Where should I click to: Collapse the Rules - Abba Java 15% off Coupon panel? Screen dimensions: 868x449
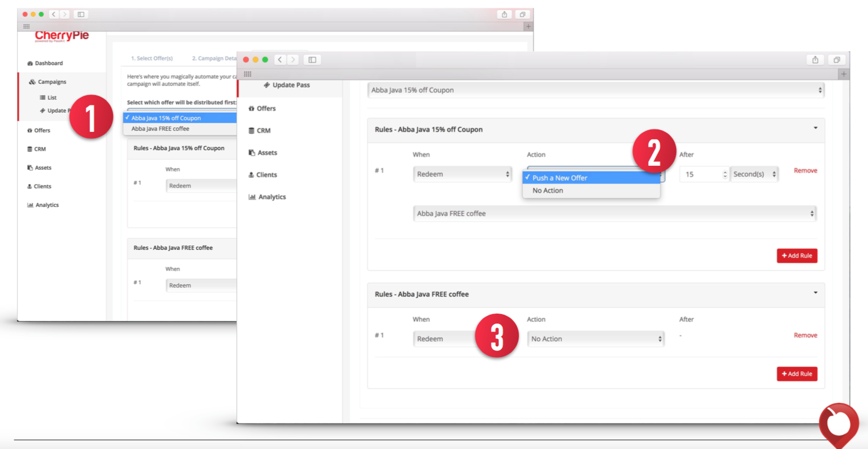coord(815,128)
